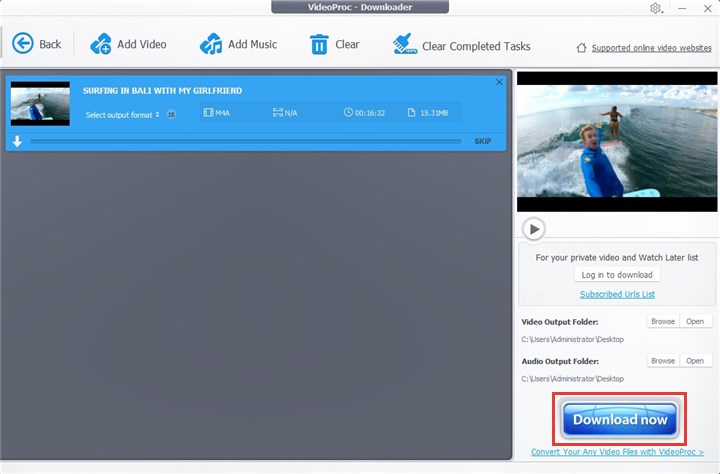
Task: Click the Download now button
Action: pyautogui.click(x=619, y=420)
